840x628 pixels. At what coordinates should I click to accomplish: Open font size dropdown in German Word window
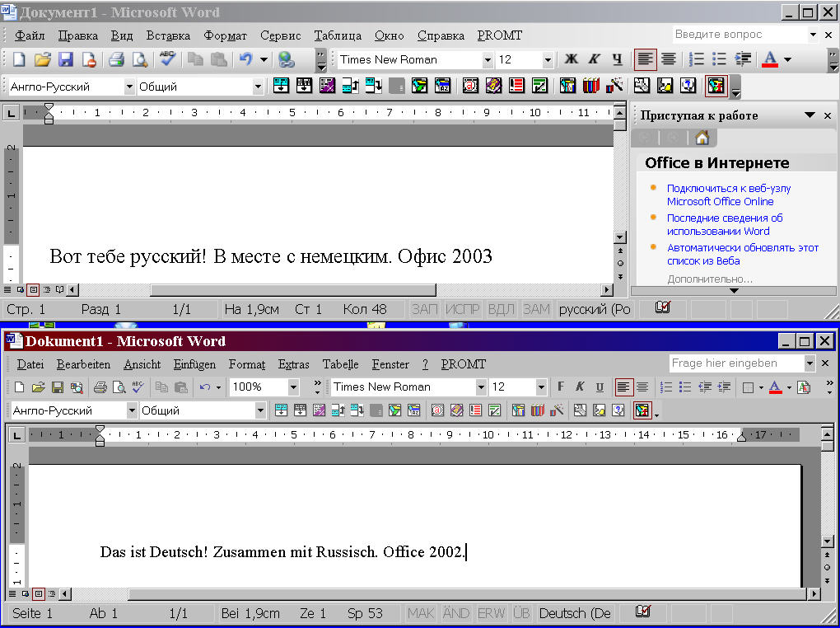pos(540,387)
